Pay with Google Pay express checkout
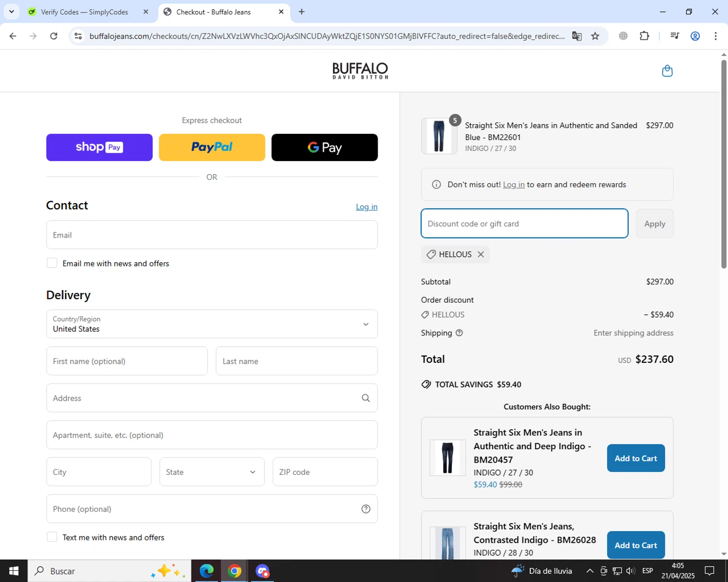This screenshot has height=582, width=728. click(324, 147)
